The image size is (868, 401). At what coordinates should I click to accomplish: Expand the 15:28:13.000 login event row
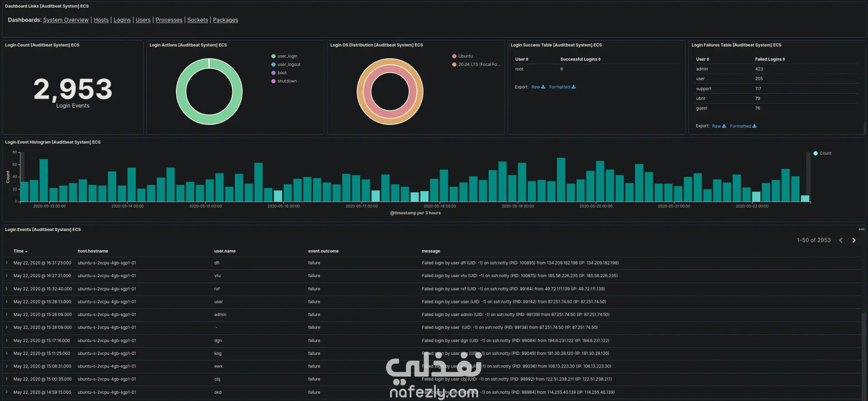coord(7,302)
